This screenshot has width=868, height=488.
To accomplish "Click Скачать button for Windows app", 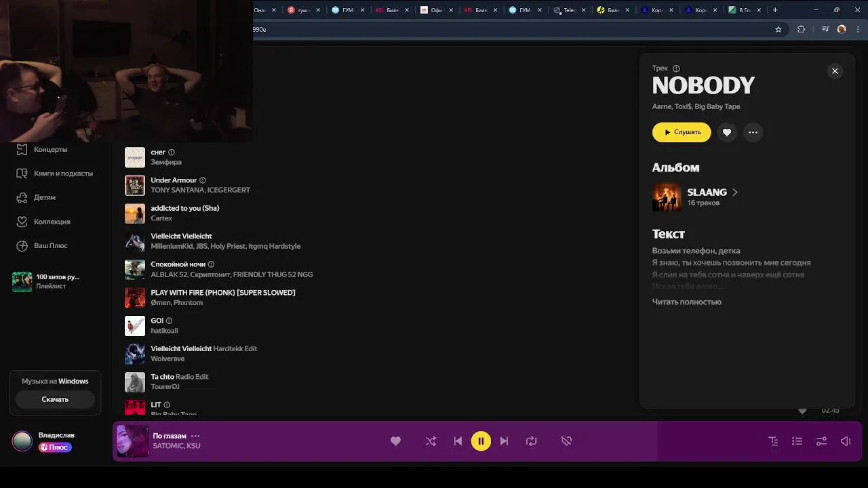I will click(55, 399).
